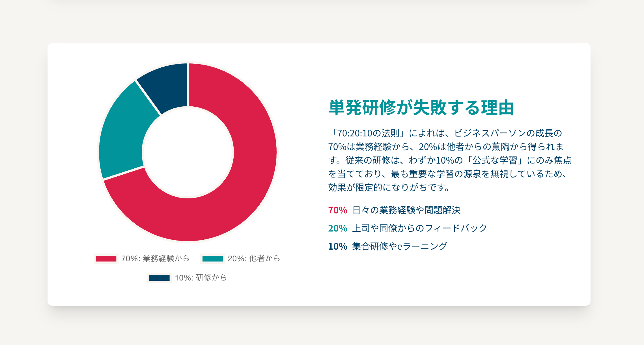
Task: Toggle the 70%: 業務経験から legend label
Action: pos(155,259)
